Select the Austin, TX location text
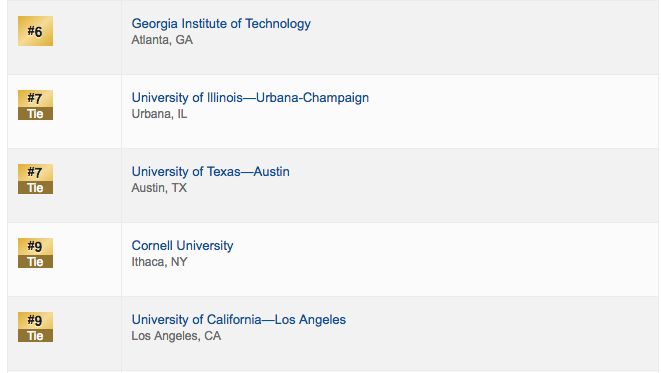This screenshot has height=373, width=661. (x=159, y=188)
